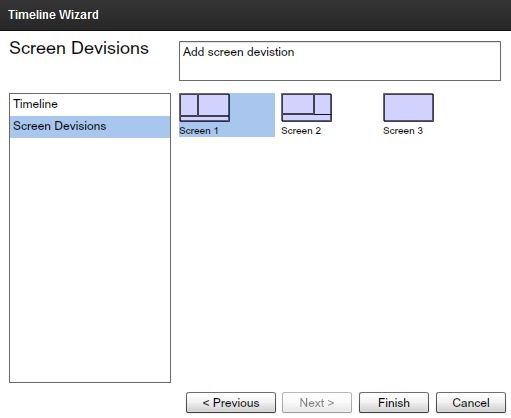The height and width of the screenshot is (418, 511).
Task: Choose the Screen 3 single-pane layout icon
Action: click(x=409, y=108)
